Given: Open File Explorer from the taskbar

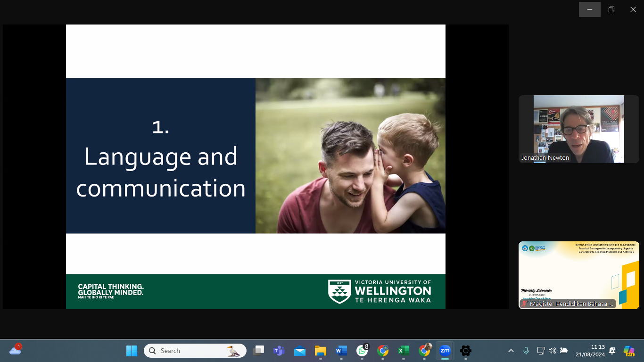Looking at the screenshot, I should pyautogui.click(x=321, y=351).
